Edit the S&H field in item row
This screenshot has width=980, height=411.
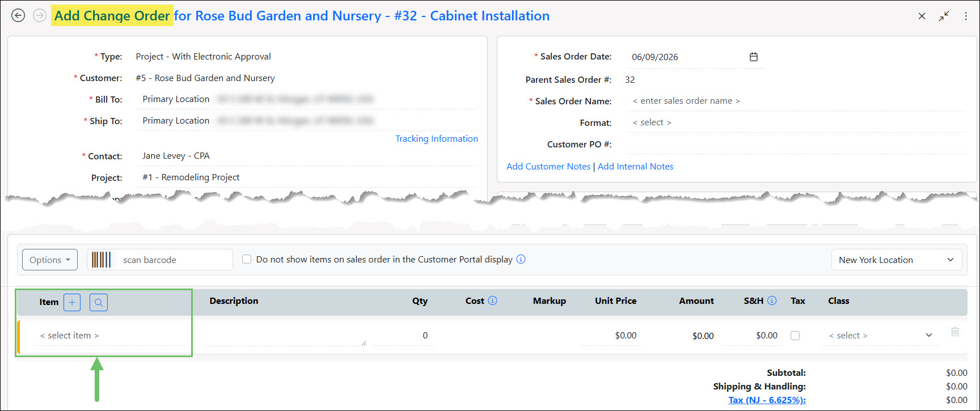click(751, 336)
